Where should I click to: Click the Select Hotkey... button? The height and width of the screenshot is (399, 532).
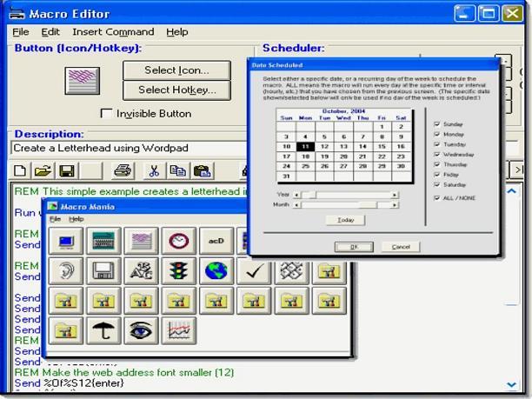176,90
